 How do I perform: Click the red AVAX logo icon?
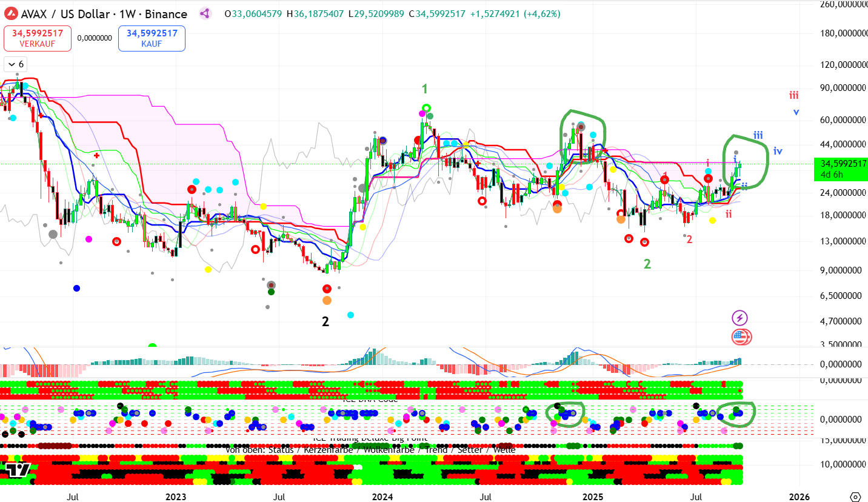[x=9, y=13]
